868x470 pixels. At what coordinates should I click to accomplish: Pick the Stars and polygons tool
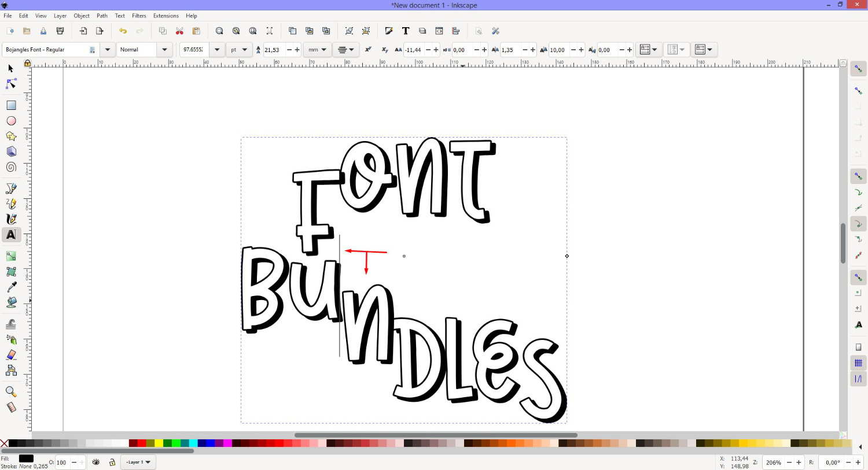tap(11, 136)
